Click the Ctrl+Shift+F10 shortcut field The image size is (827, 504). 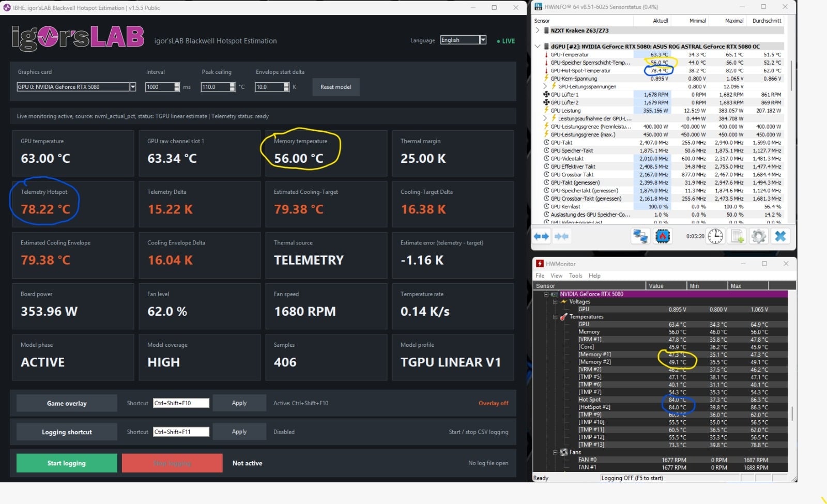pos(181,403)
